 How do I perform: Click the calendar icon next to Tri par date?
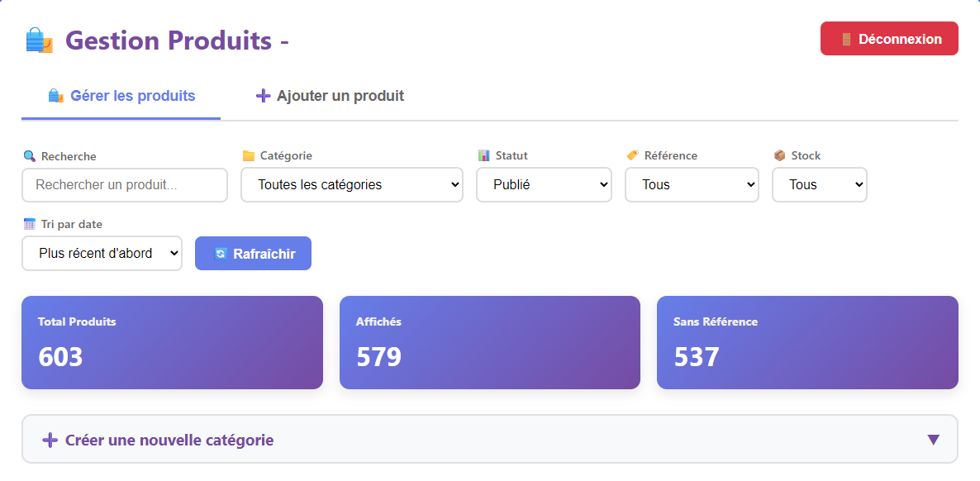coord(29,223)
